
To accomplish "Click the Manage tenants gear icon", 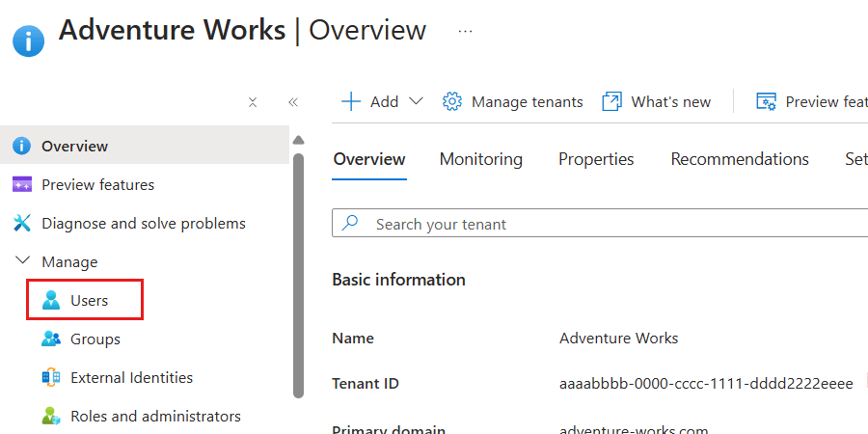I will coord(452,102).
